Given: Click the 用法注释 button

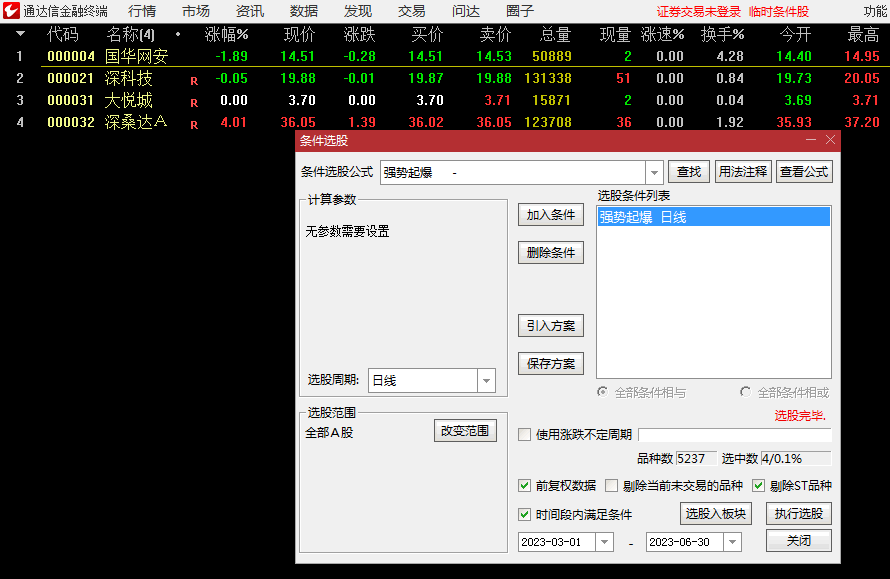Looking at the screenshot, I should (x=742, y=171).
